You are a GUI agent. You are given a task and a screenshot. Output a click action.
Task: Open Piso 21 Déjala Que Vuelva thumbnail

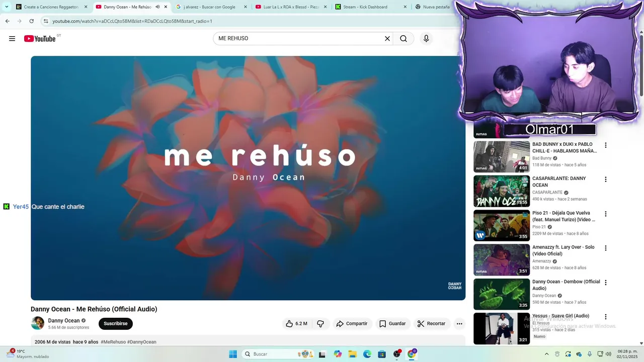tap(502, 225)
